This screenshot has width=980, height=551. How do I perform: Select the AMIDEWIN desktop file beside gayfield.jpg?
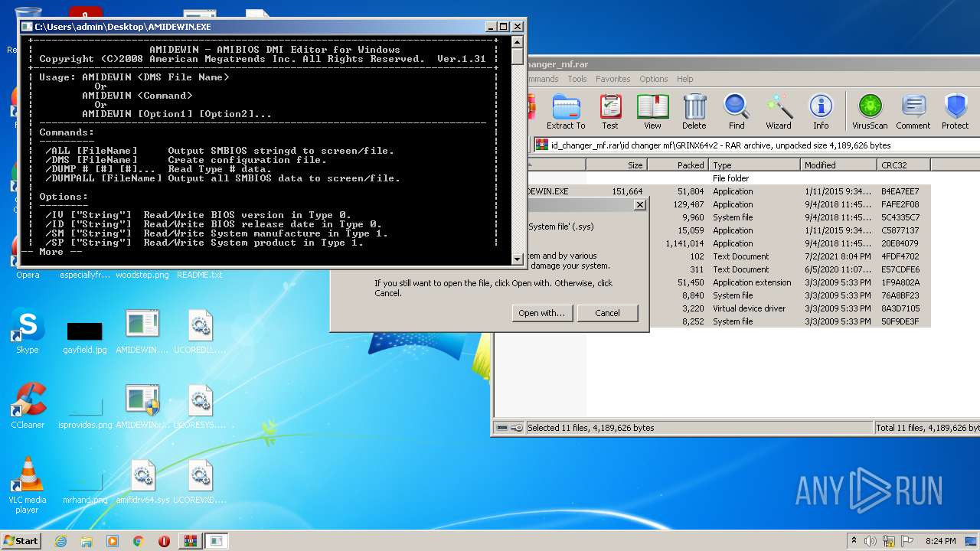(142, 331)
